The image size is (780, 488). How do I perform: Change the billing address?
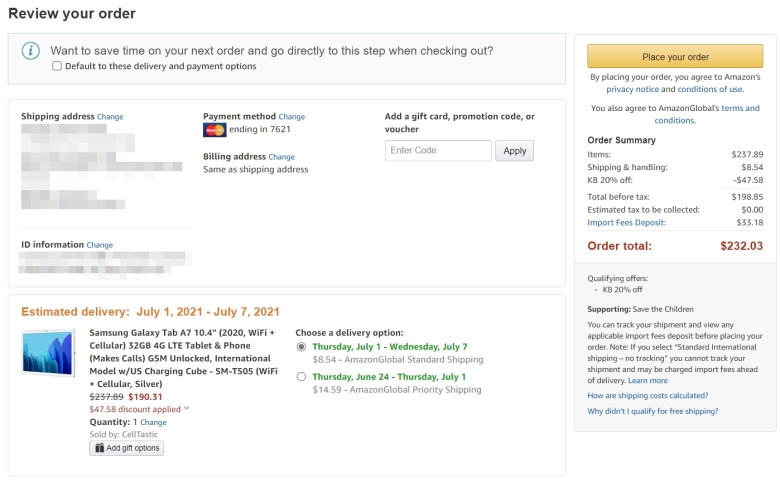pos(282,157)
